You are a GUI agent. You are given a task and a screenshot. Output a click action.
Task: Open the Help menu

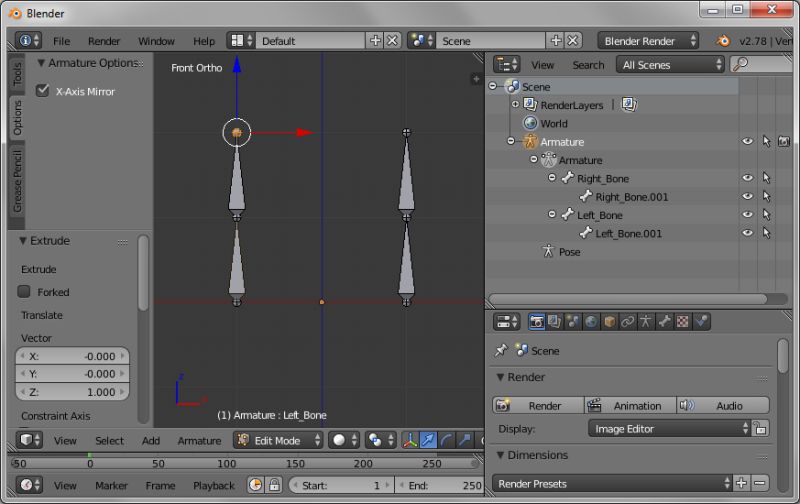204,41
